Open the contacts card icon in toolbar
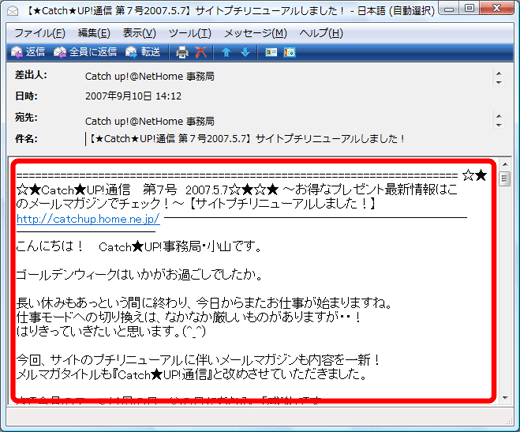520x432 pixels. click(271, 52)
